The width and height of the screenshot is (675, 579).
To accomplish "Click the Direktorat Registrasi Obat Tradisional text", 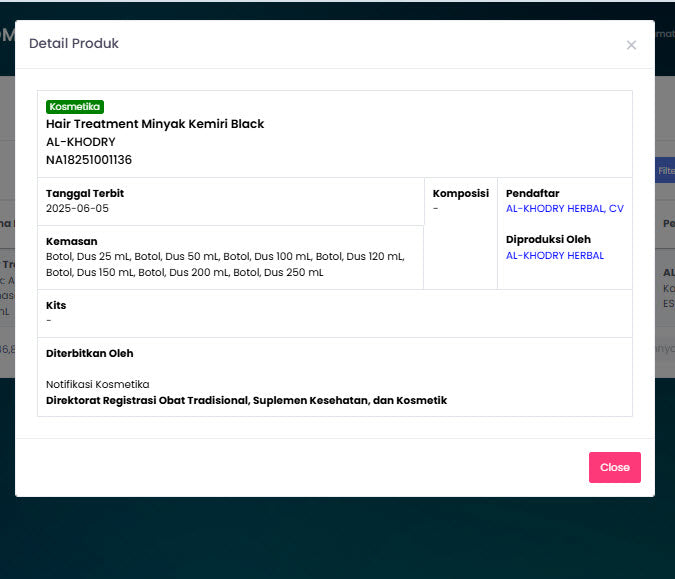I will pos(246,400).
